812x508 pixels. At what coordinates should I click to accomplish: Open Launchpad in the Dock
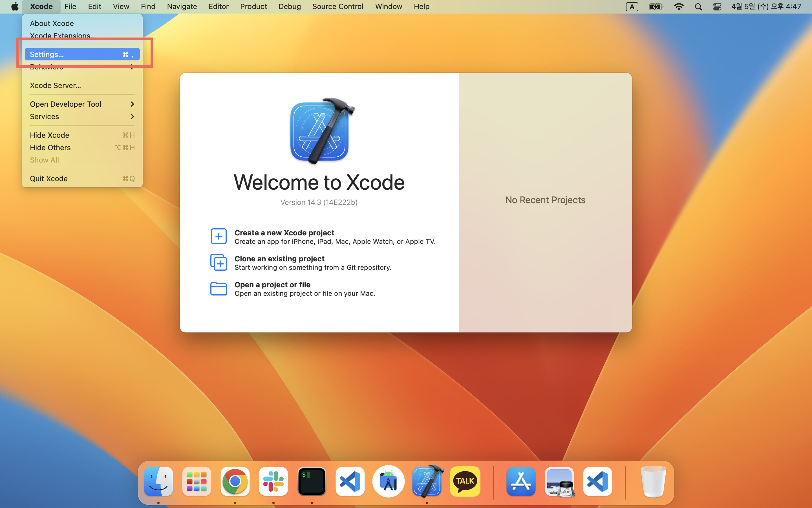197,481
